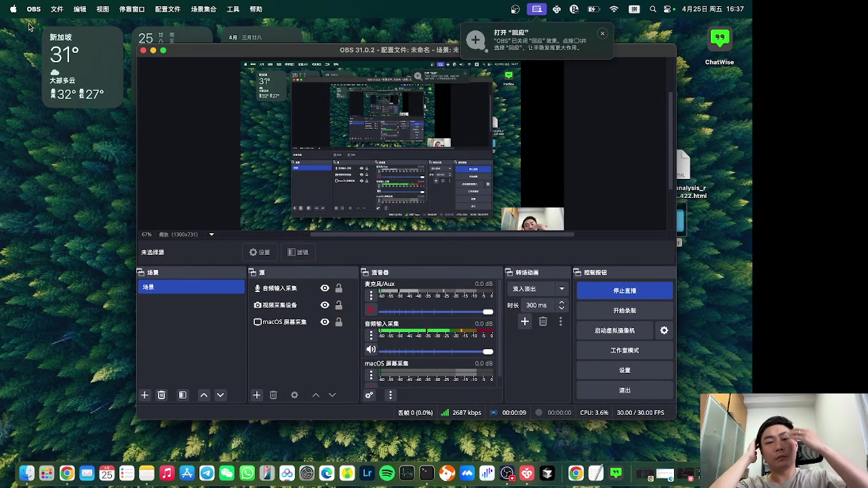The image size is (868, 488).
Task: Open macOS 屏幕采集 mixer channel three-dot menu
Action: (x=370, y=375)
